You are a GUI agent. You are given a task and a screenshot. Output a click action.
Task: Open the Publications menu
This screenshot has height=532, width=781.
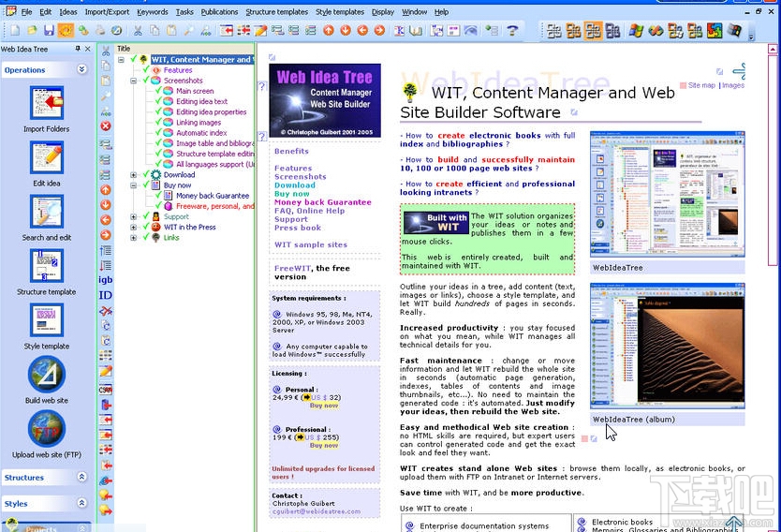[x=219, y=12]
